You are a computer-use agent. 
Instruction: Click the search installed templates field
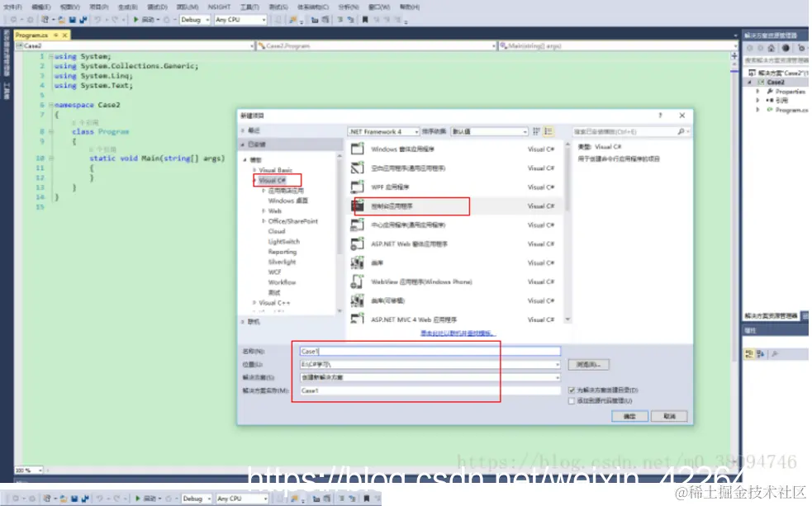624,131
